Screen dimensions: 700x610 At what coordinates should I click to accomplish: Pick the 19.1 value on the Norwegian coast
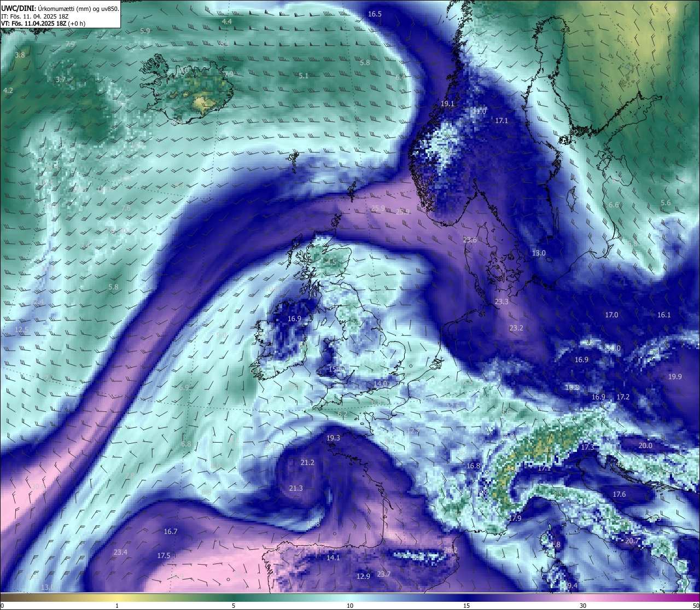click(x=447, y=103)
